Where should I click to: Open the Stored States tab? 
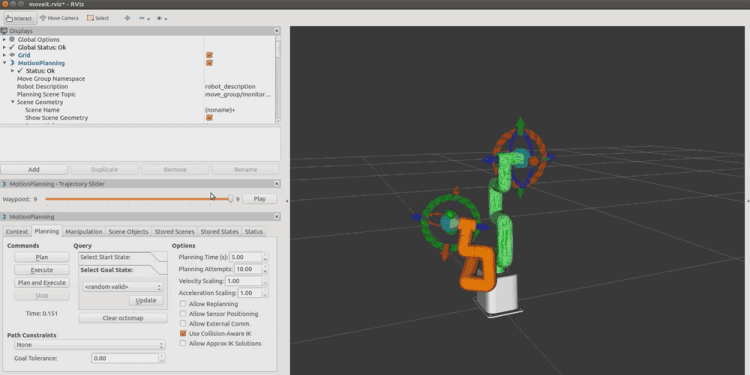(x=220, y=232)
